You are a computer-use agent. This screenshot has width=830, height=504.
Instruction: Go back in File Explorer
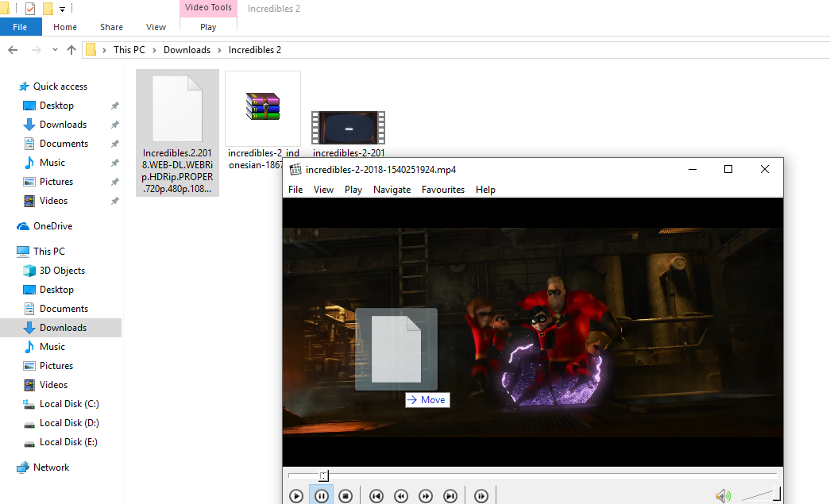pyautogui.click(x=13, y=50)
